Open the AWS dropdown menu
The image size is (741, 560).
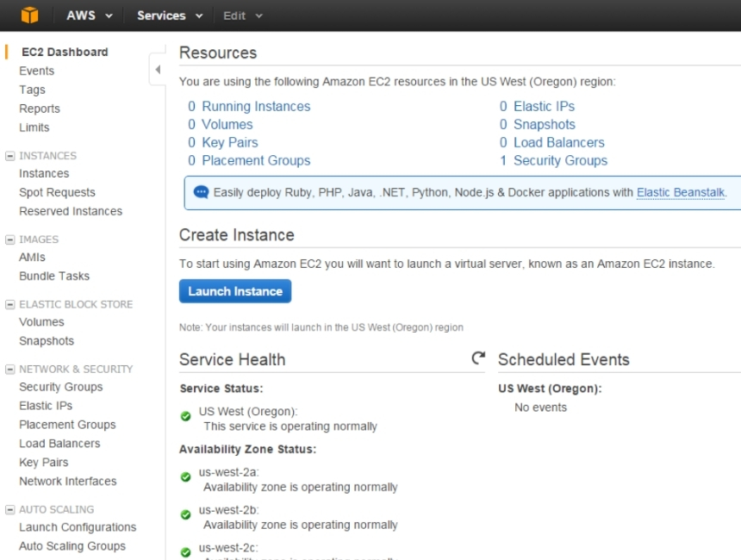pos(90,16)
